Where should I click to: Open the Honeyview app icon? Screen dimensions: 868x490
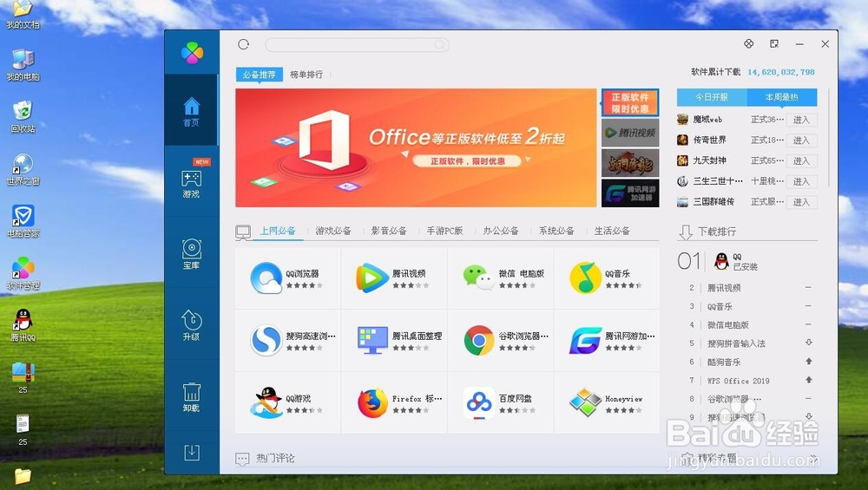(585, 402)
